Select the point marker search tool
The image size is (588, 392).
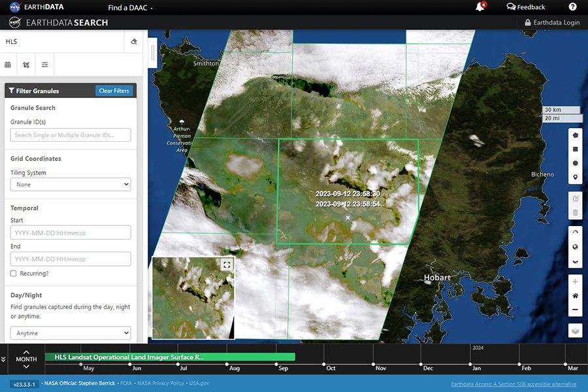[x=575, y=176]
